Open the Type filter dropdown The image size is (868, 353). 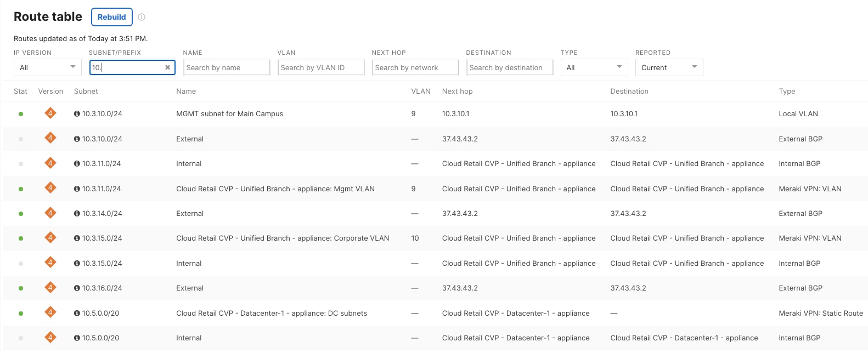point(594,67)
